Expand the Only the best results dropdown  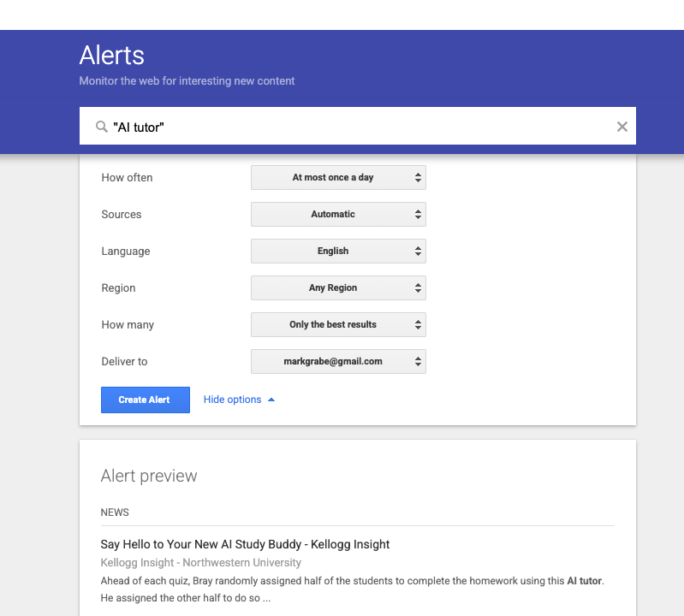337,325
